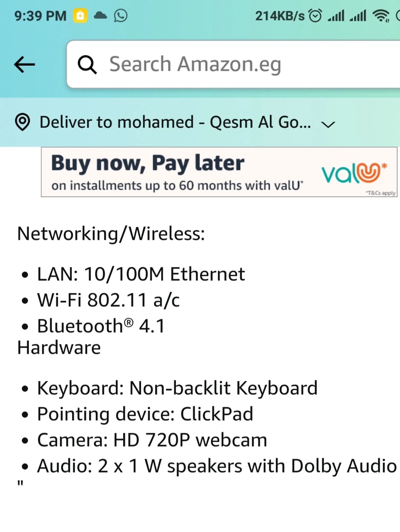Tap the 9:39 PM clock
This screenshot has width=400, height=532.
(x=40, y=16)
